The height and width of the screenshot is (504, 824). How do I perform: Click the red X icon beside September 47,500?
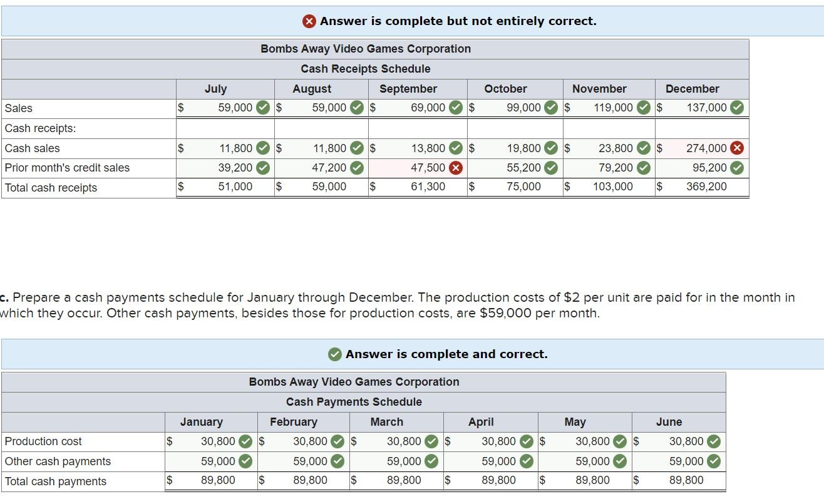pos(456,168)
